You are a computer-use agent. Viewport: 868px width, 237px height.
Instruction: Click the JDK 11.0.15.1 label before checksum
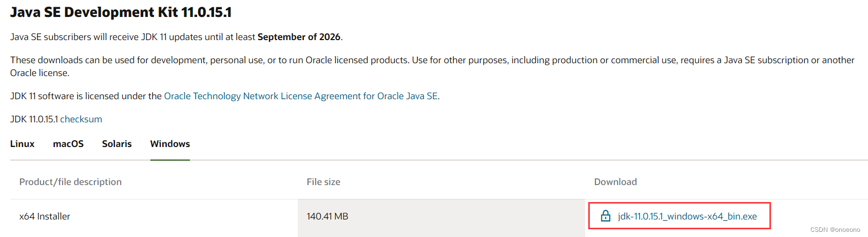click(34, 119)
